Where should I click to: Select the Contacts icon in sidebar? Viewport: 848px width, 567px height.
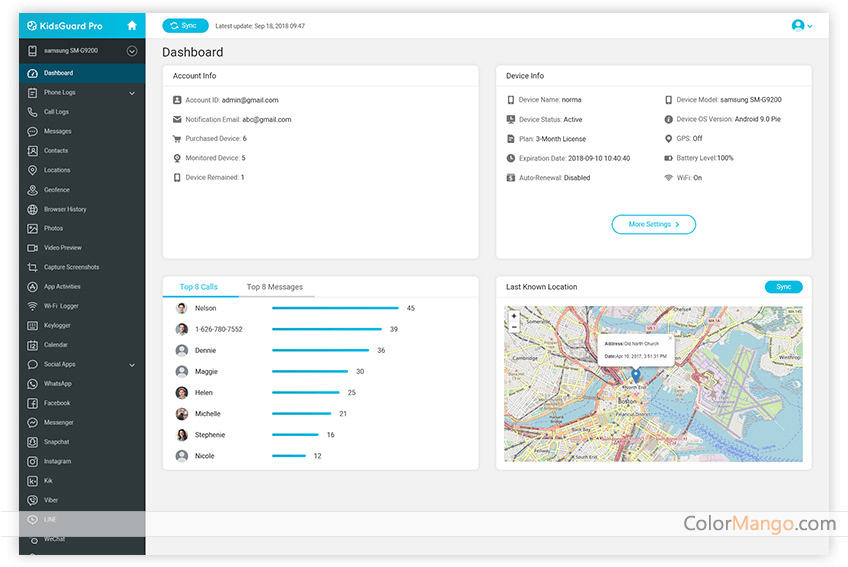(x=32, y=151)
